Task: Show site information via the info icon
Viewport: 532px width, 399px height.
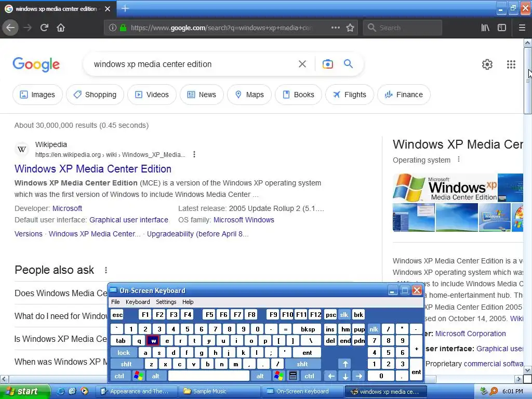Action: click(x=113, y=28)
